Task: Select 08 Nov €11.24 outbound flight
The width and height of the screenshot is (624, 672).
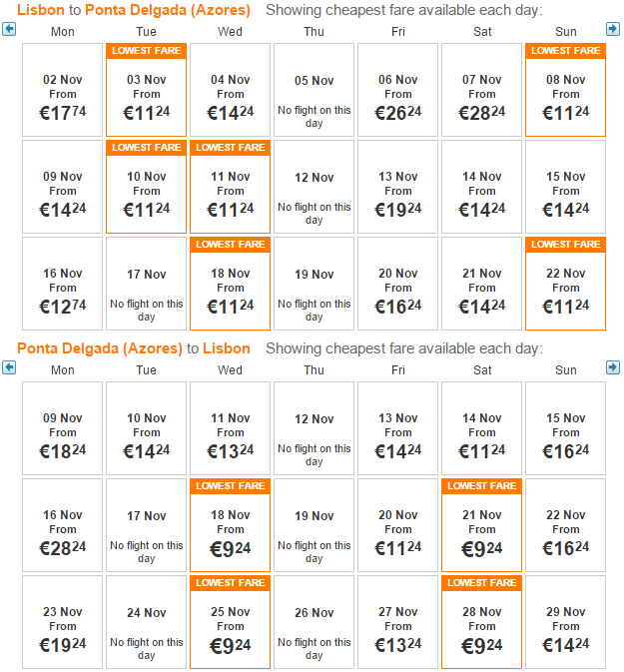Action: pyautogui.click(x=566, y=90)
